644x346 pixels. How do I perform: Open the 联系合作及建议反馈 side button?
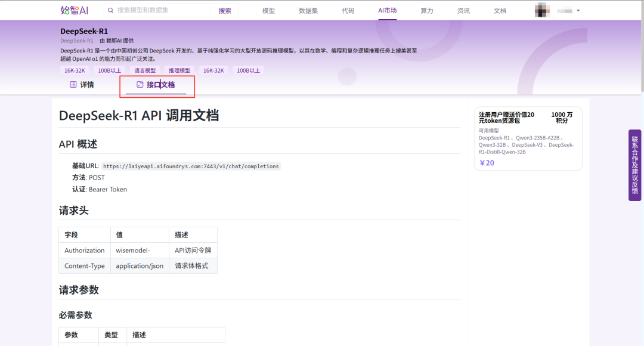634,165
